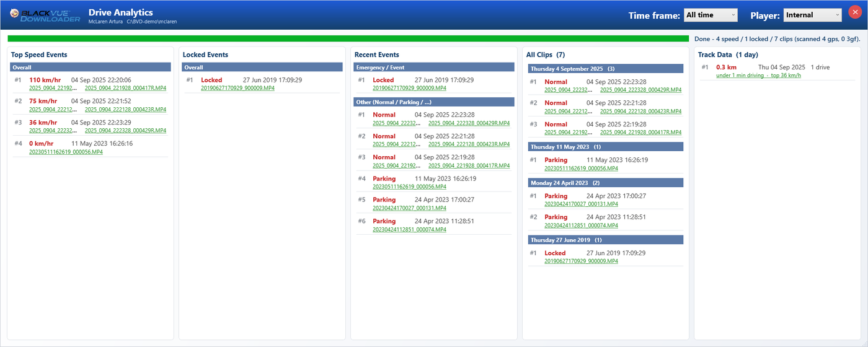Click timestamp 04 Sep 2025 22:23:29
This screenshot has height=347, width=868.
tap(101, 123)
